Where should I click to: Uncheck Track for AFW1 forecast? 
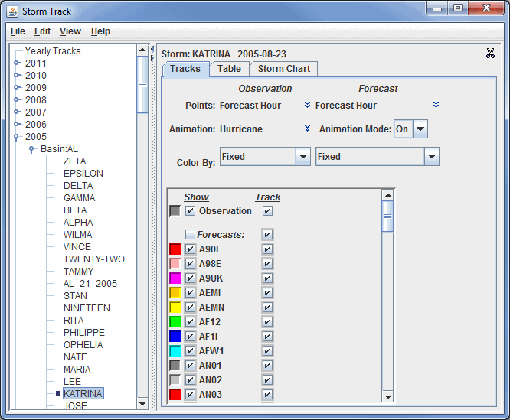tap(267, 351)
